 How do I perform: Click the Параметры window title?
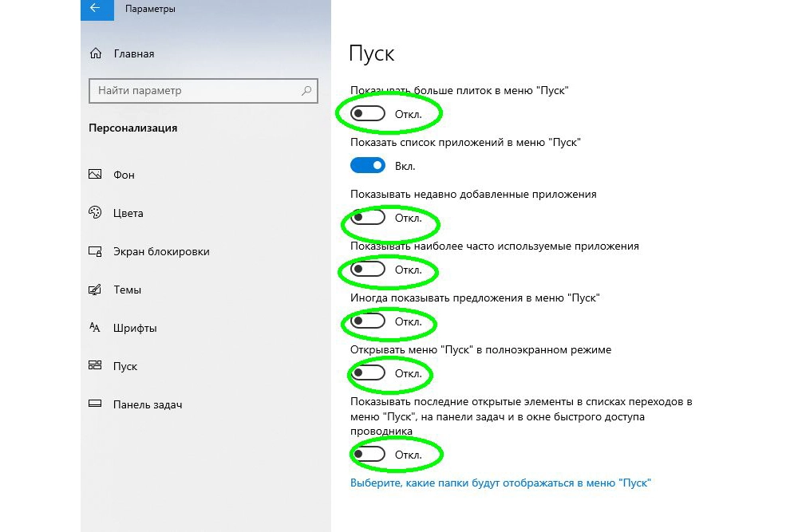click(x=150, y=9)
